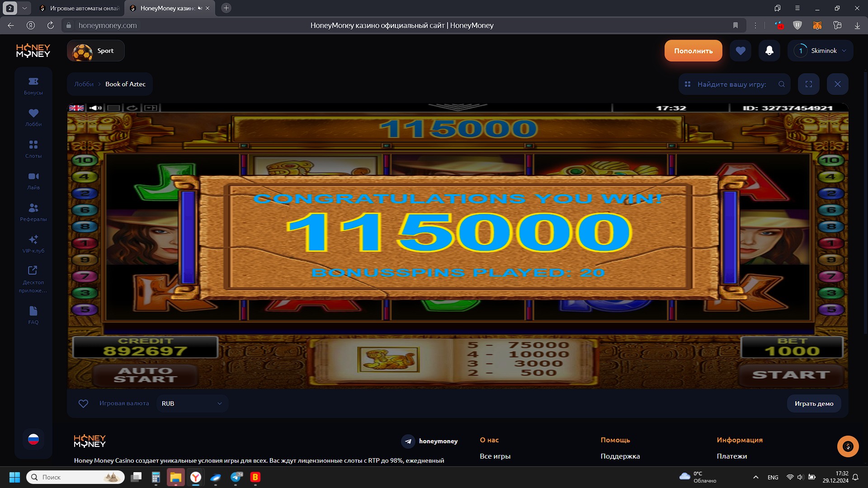Open the taskbar volume control
This screenshot has width=868, height=488.
pyautogui.click(x=800, y=477)
